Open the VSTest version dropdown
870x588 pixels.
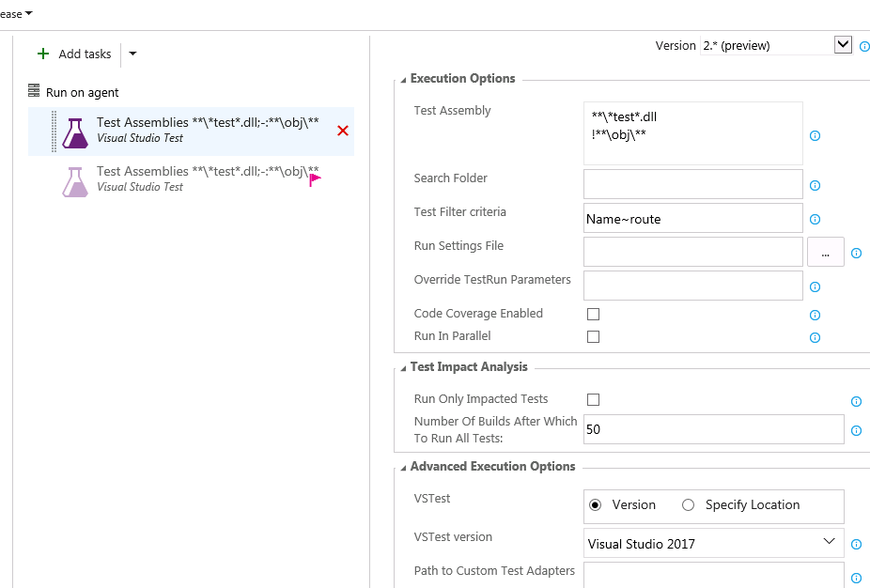pyautogui.click(x=829, y=542)
